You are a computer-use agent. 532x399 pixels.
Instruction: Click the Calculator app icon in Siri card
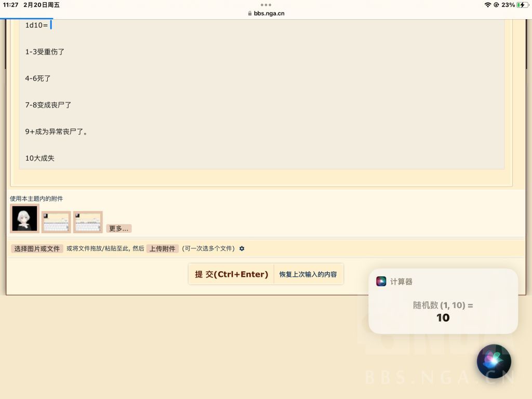point(381,281)
